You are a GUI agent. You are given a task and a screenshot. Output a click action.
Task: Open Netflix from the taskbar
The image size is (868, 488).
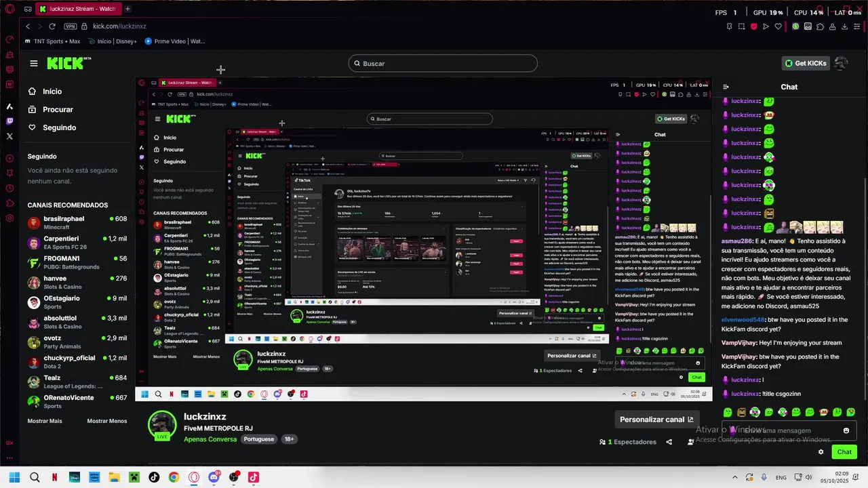(x=54, y=477)
